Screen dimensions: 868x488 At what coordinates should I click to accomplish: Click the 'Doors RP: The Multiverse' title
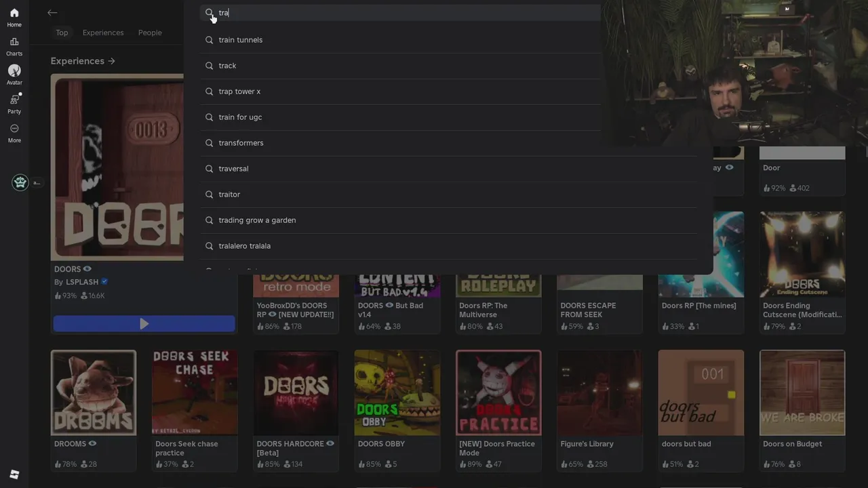[x=484, y=310]
